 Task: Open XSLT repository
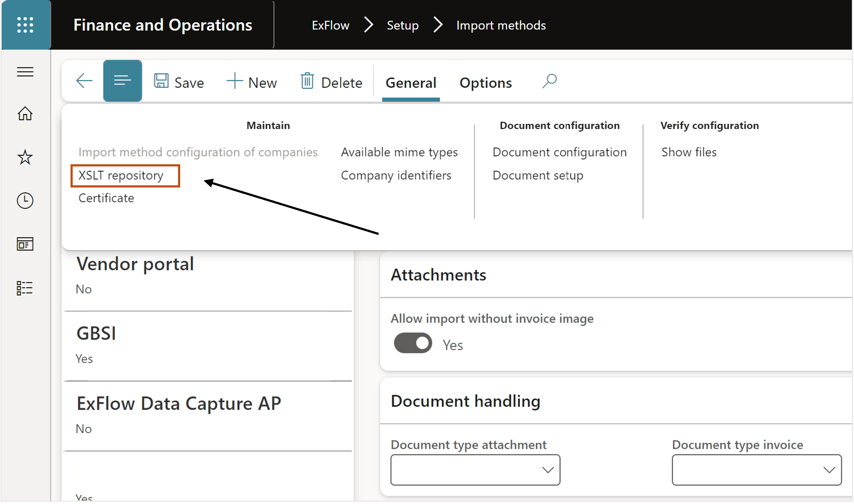pos(121,175)
